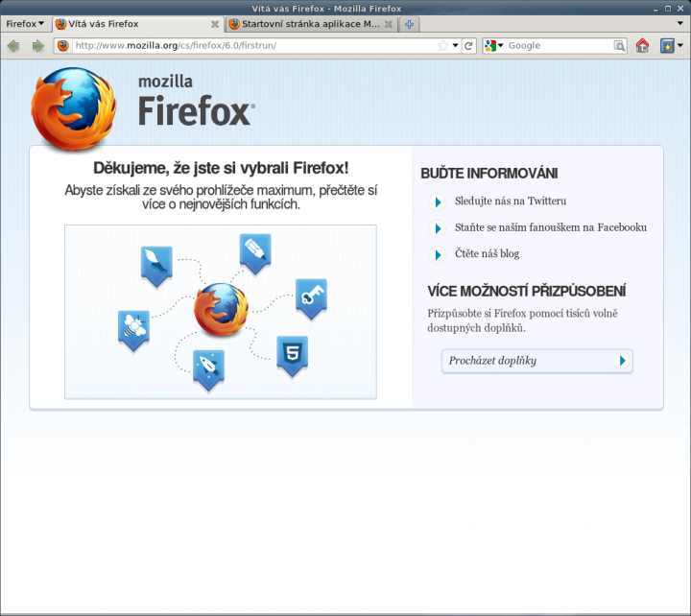
Task: Click the HTML5 feature icon
Action: [292, 357]
